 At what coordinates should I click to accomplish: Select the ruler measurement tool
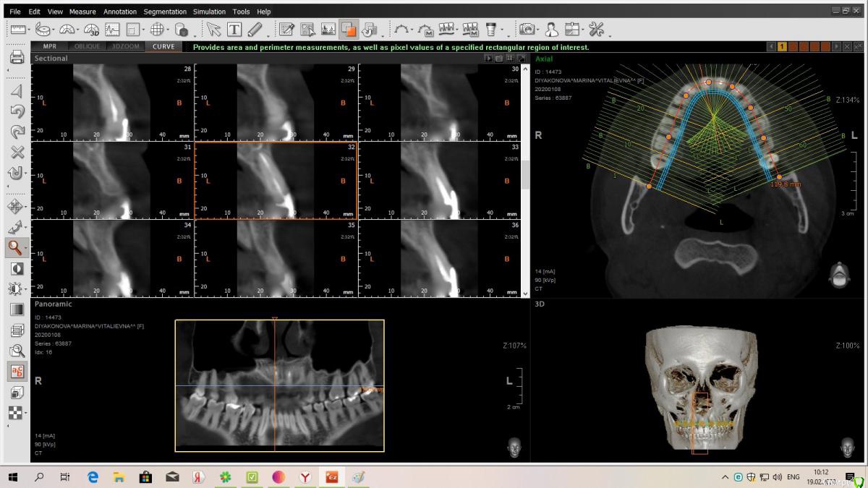click(x=17, y=30)
